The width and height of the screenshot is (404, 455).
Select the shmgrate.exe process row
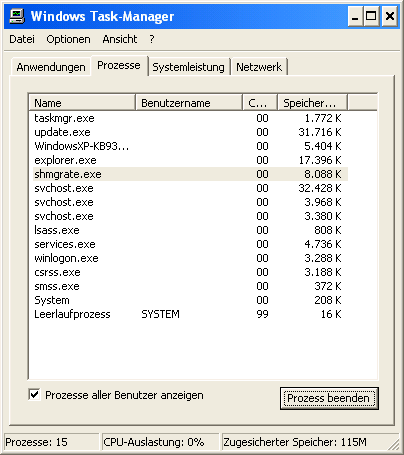pos(191,174)
